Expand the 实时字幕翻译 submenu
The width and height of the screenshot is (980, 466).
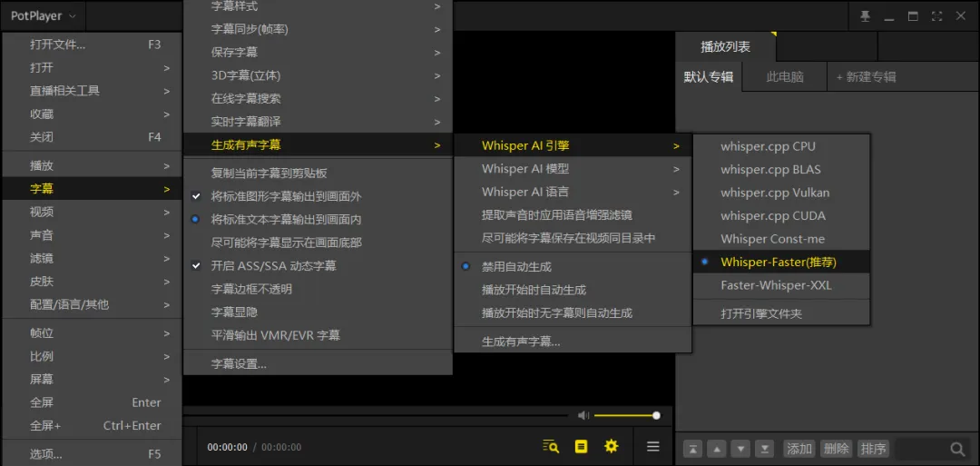[318, 122]
